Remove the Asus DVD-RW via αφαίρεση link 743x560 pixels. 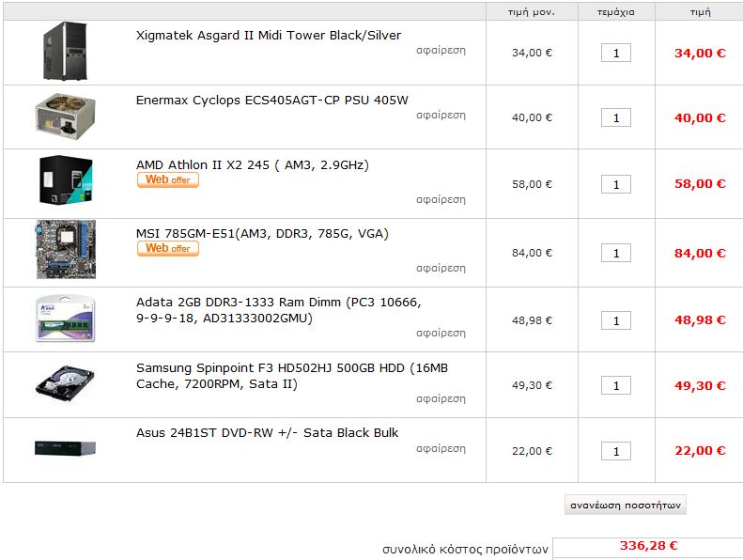coord(441,448)
